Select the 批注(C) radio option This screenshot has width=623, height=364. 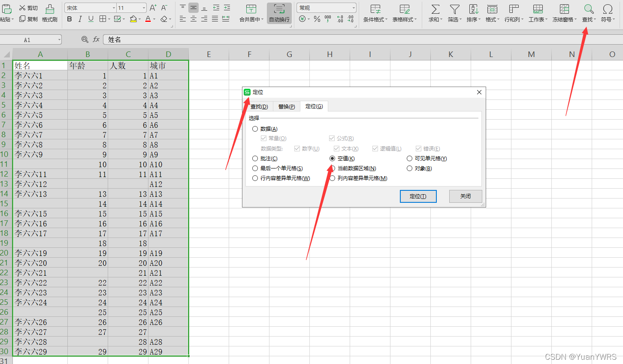pyautogui.click(x=255, y=159)
